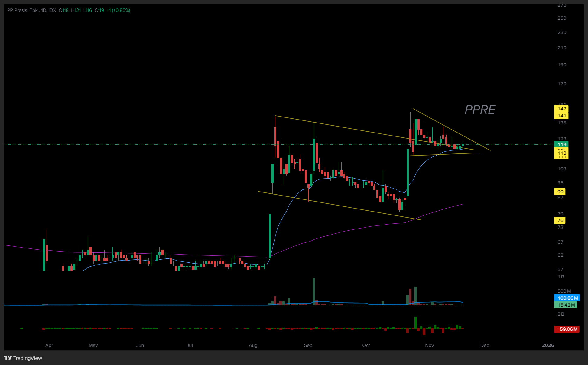Click the yellow 90 price label

(560, 192)
